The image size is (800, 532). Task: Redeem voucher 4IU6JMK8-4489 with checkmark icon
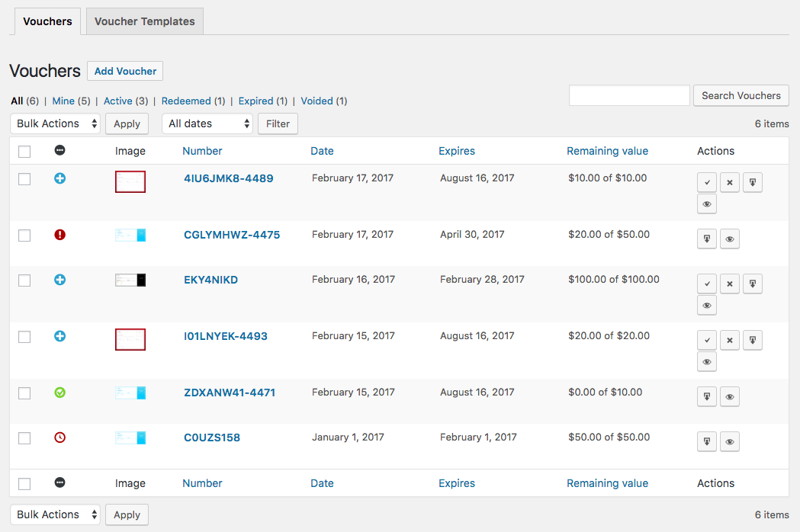coord(707,182)
